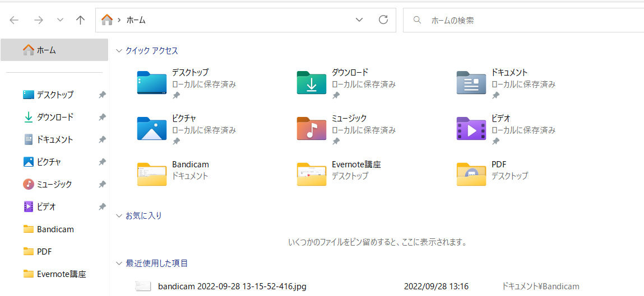Viewport: 644px width, 296px height.
Task: Open デスクトップ in the sidebar
Action: [x=54, y=95]
